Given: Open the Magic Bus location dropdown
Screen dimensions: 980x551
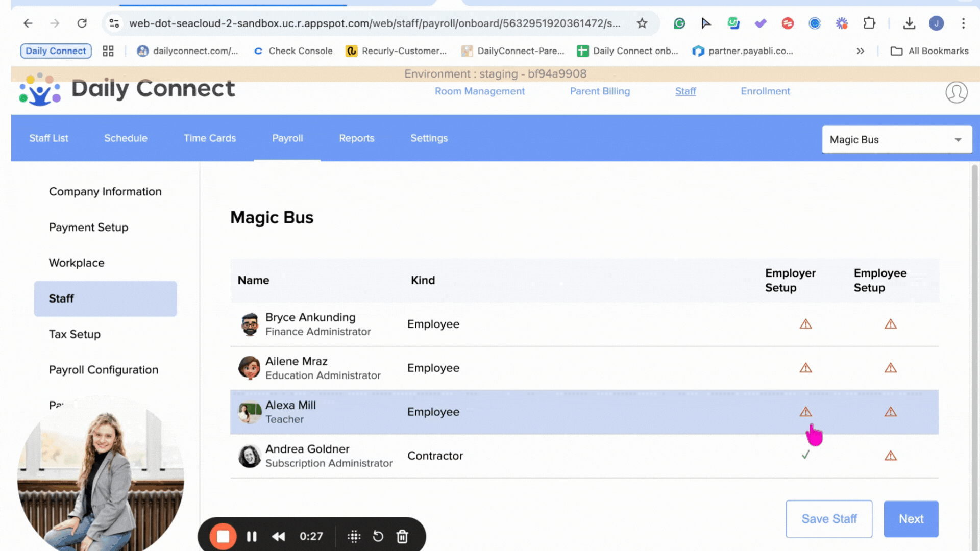Looking at the screenshot, I should 896,140.
